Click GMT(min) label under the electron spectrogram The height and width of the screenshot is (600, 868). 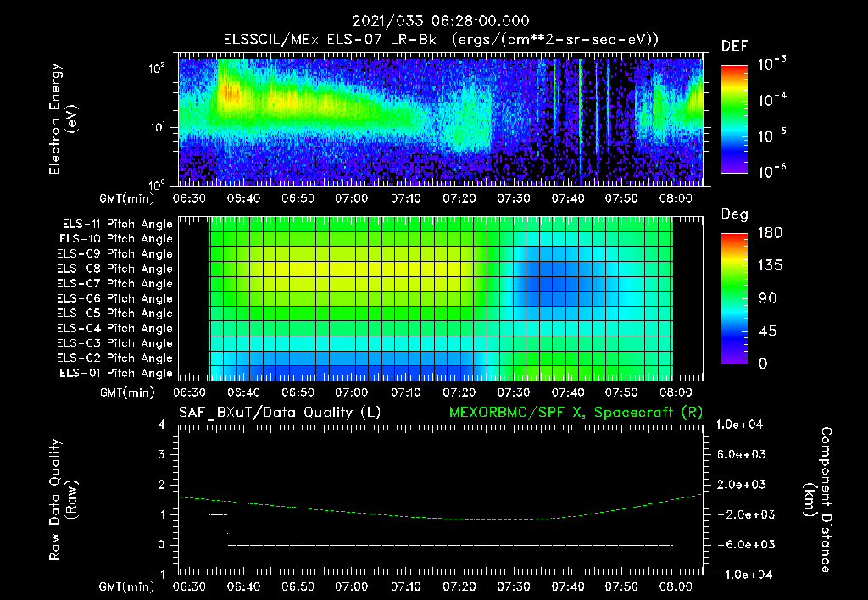127,198
